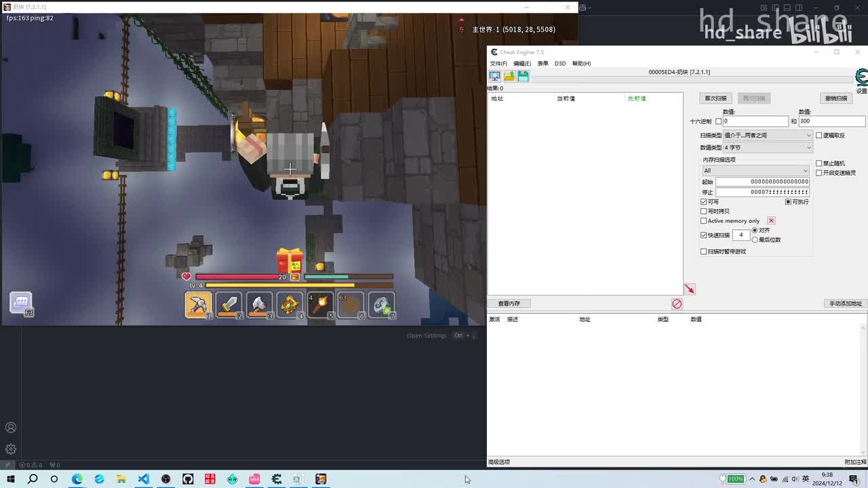Screen dimensions: 868x488
Task: Enable the hex (十六进制) checkbox
Action: (718, 121)
